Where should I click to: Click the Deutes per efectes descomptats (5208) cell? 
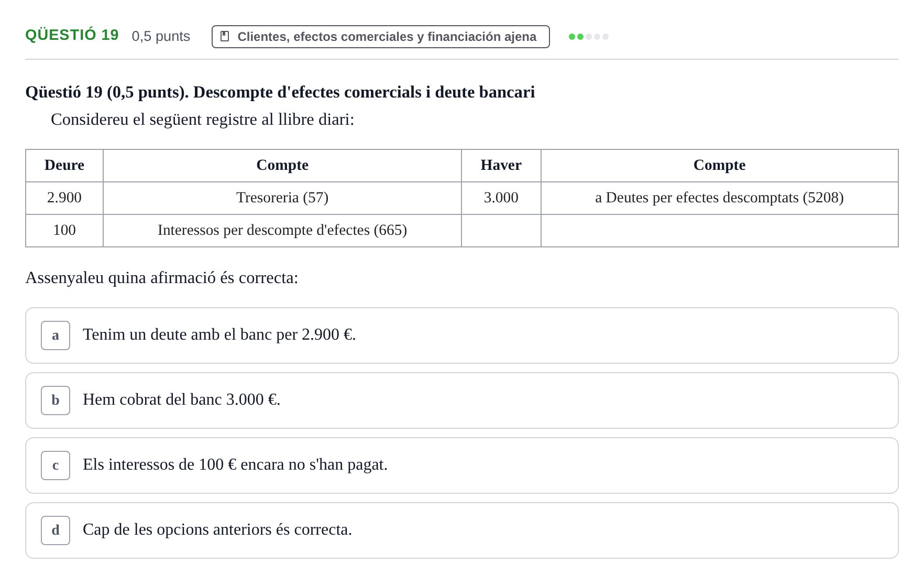click(719, 198)
